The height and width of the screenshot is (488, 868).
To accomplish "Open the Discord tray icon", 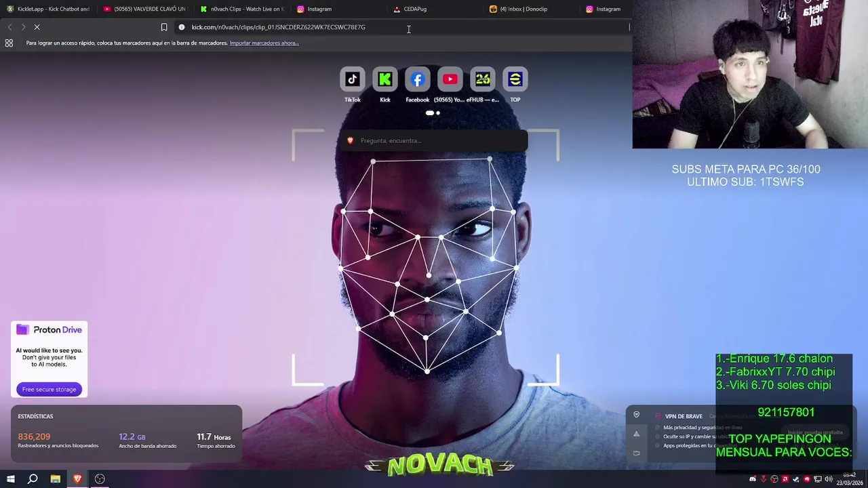I will [753, 479].
